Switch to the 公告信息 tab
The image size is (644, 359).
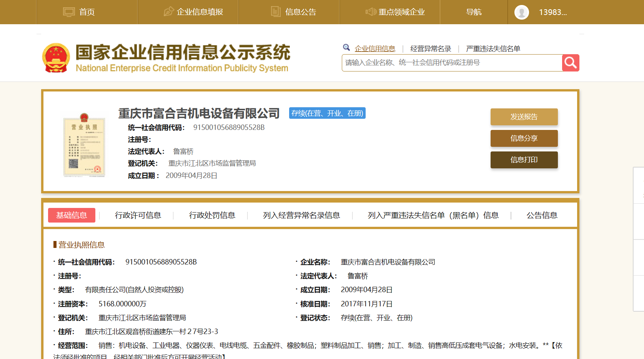click(x=542, y=215)
